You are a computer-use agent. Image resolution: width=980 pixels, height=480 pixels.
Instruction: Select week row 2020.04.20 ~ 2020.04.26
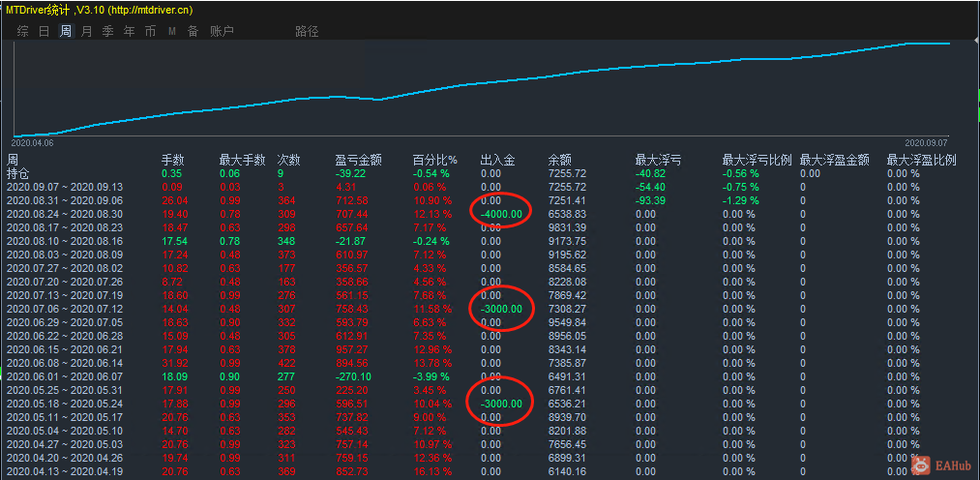64,458
